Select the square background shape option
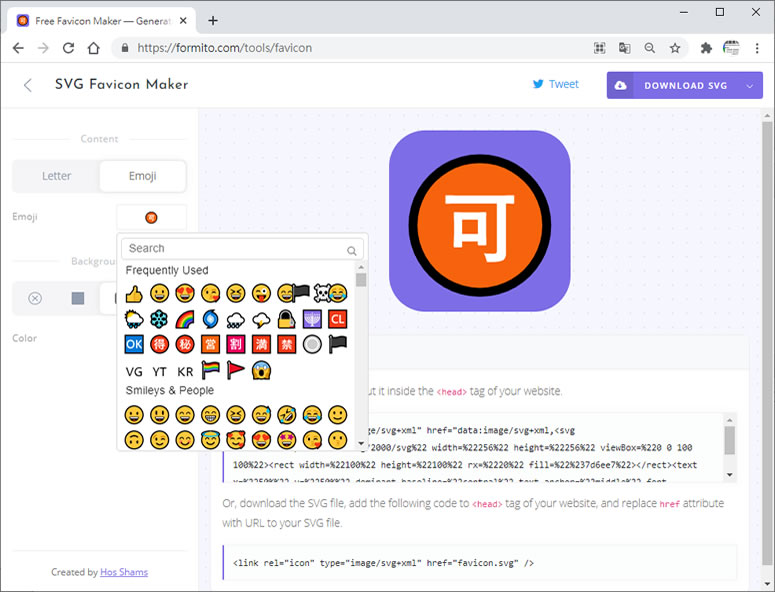This screenshot has width=775, height=593. (x=78, y=298)
